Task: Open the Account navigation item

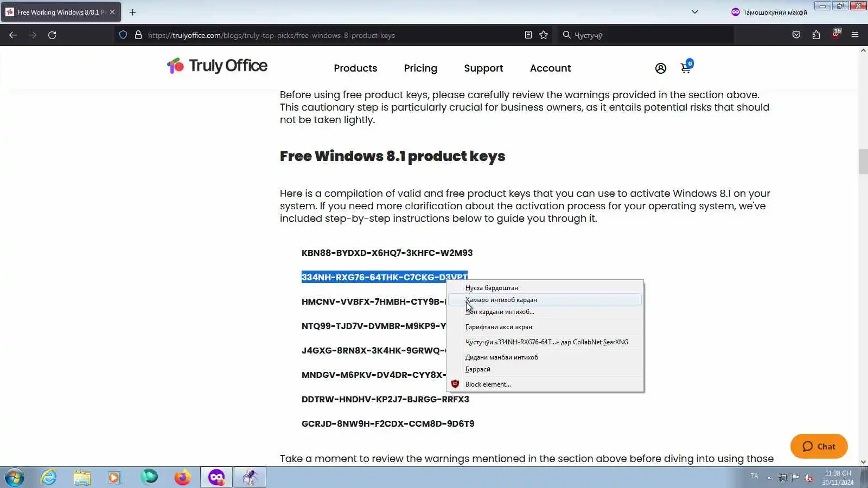Action: [x=550, y=68]
